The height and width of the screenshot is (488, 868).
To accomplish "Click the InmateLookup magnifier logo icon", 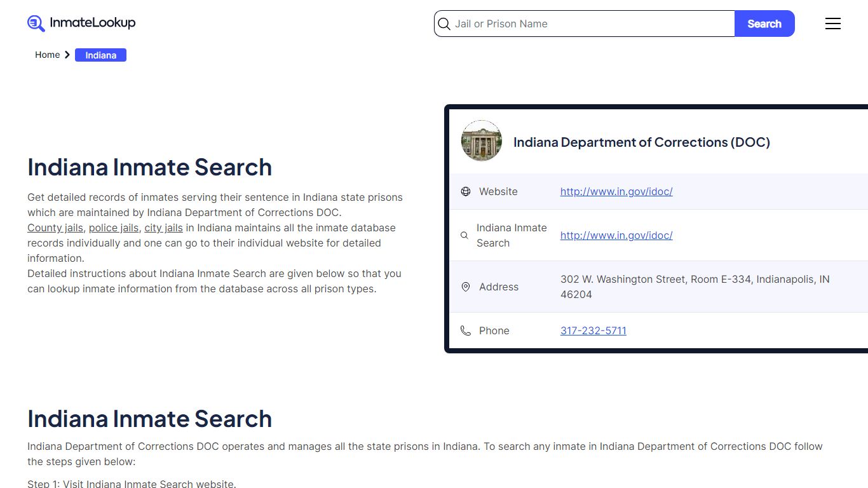I will tap(36, 24).
